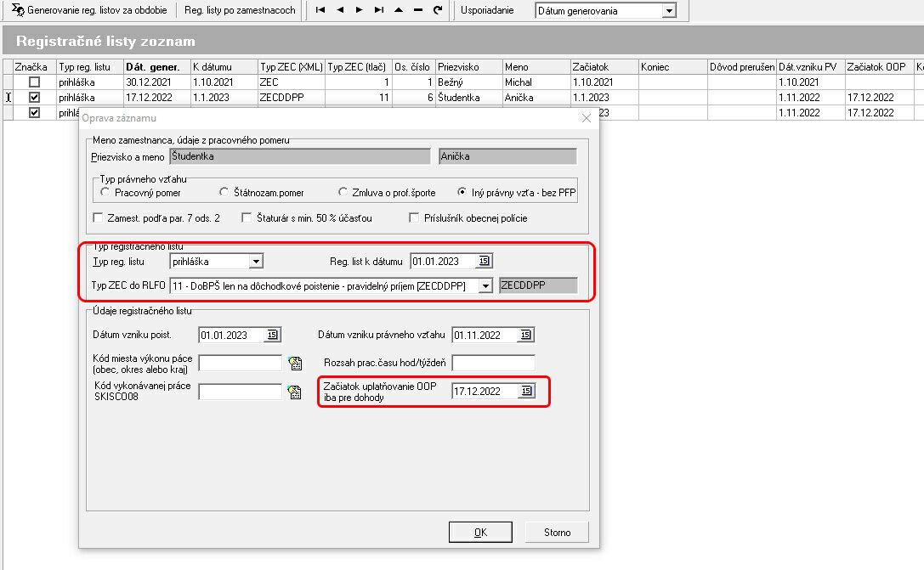The height and width of the screenshot is (570, 924).
Task: Click the minus delete record icon
Action: point(417,10)
